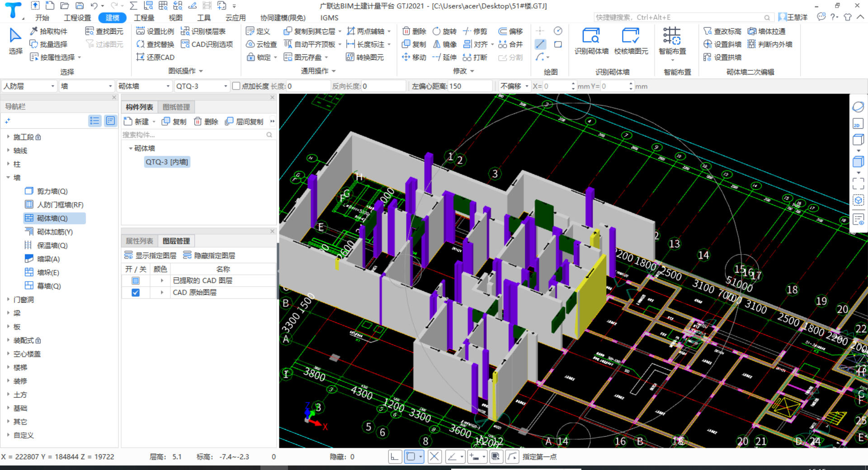The width and height of the screenshot is (868, 470).
Task: Click the quick search box
Action: (x=683, y=18)
